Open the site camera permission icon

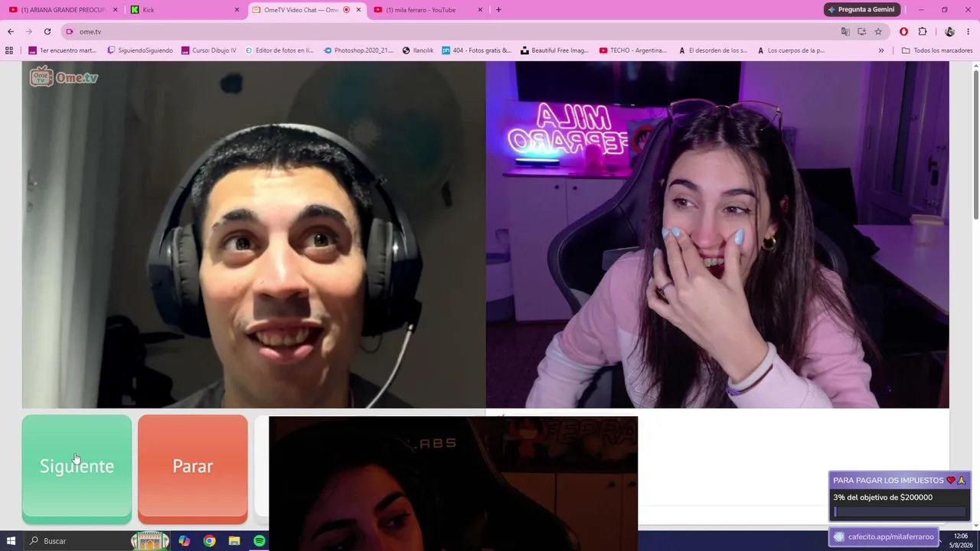pos(70,31)
